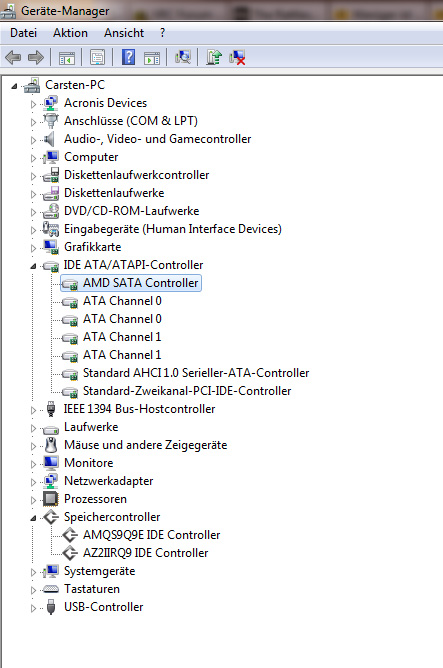
Task: Expand the Grafikkarte category
Action: (x=33, y=248)
